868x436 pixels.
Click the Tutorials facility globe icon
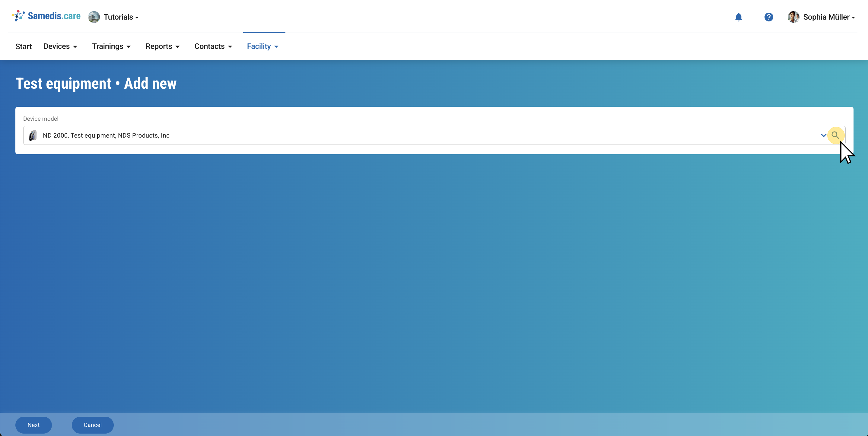[x=94, y=17]
